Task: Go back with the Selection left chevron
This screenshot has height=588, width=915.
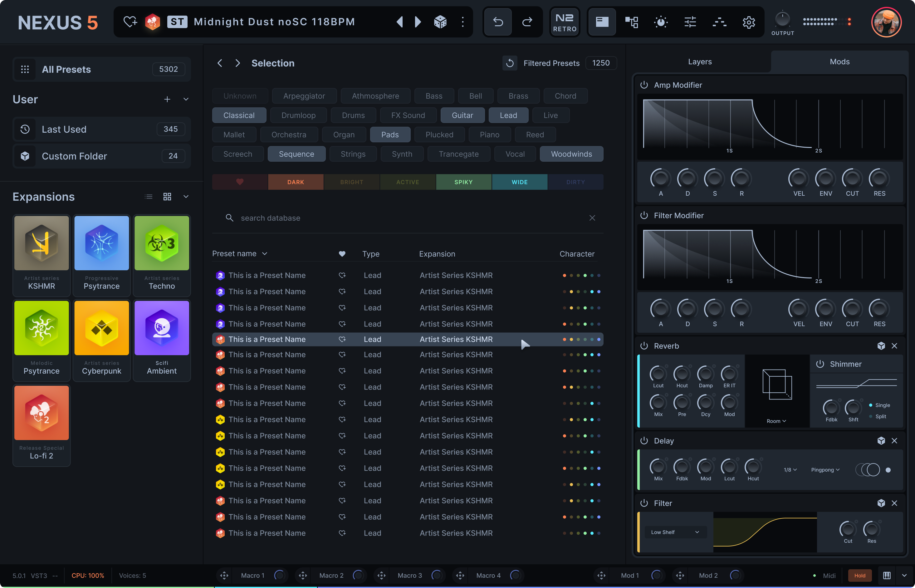Action: click(x=219, y=63)
